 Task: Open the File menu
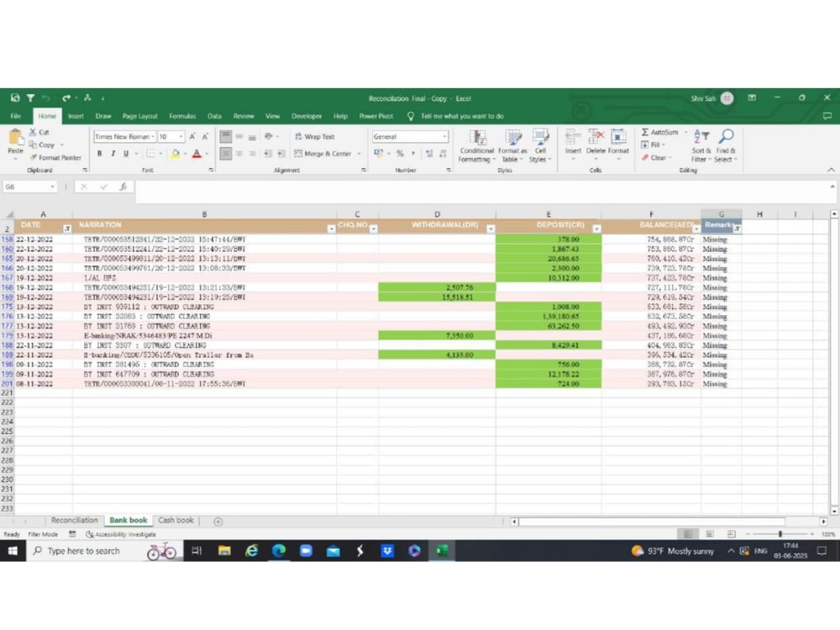coord(15,116)
